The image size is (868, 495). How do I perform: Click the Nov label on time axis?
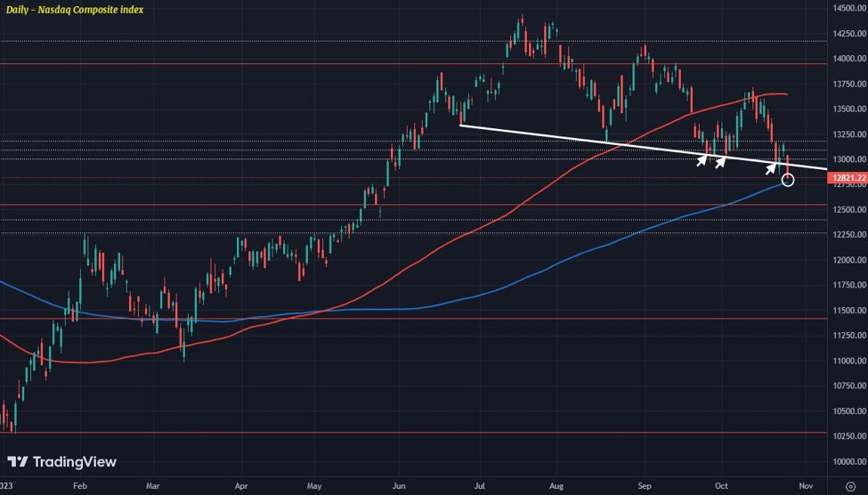(x=806, y=486)
